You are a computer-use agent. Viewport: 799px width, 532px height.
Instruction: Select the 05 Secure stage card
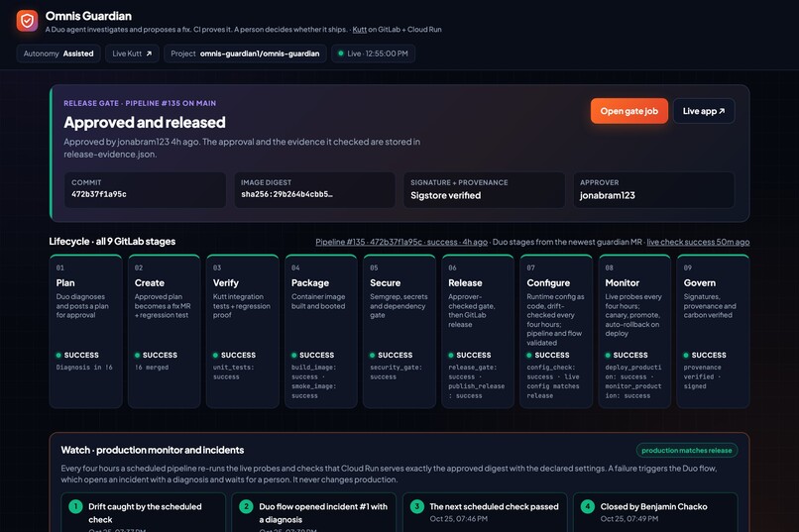(399, 332)
